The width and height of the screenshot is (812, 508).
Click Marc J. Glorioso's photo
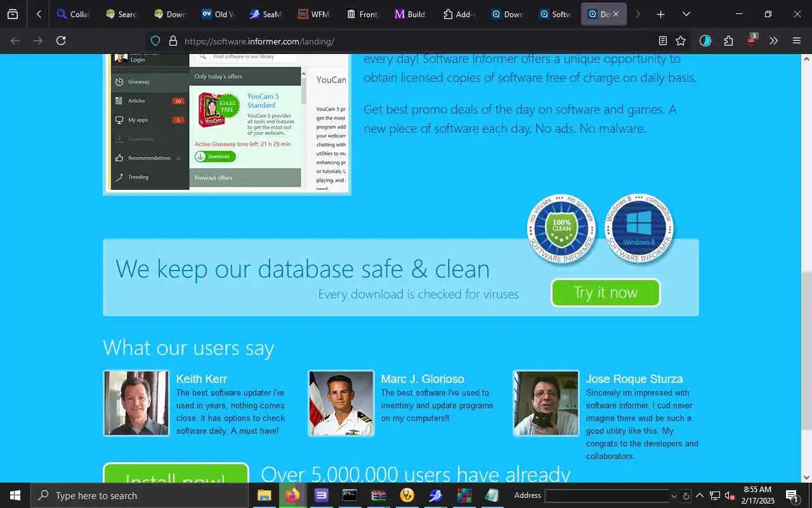(341, 403)
